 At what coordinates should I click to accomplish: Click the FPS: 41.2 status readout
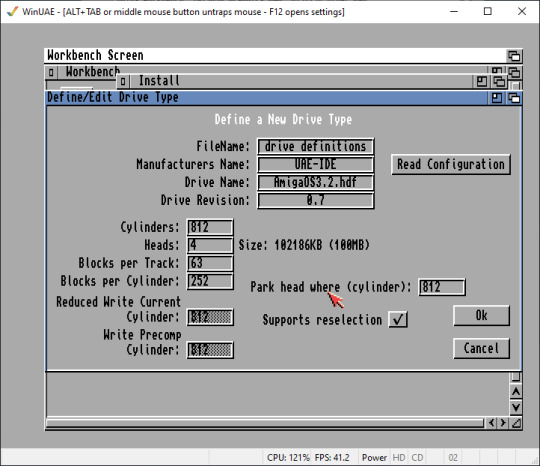coord(332,458)
